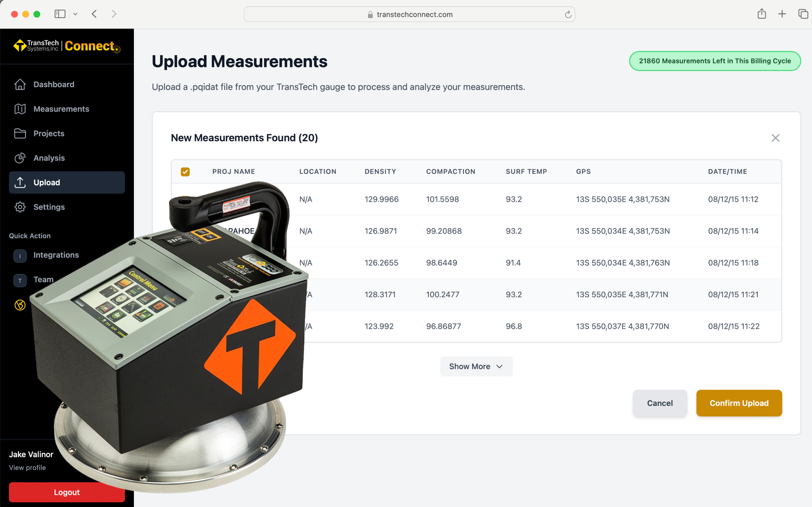Click the Settings gear icon

coord(20,207)
